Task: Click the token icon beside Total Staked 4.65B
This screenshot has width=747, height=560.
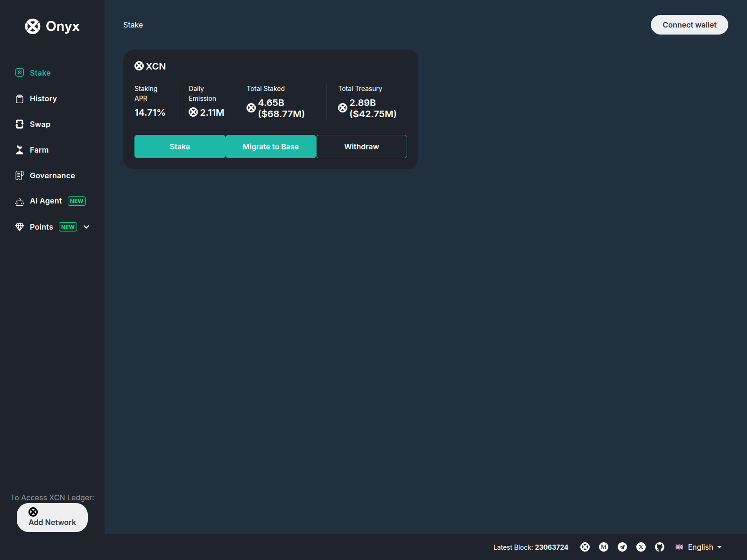Action: [251, 108]
